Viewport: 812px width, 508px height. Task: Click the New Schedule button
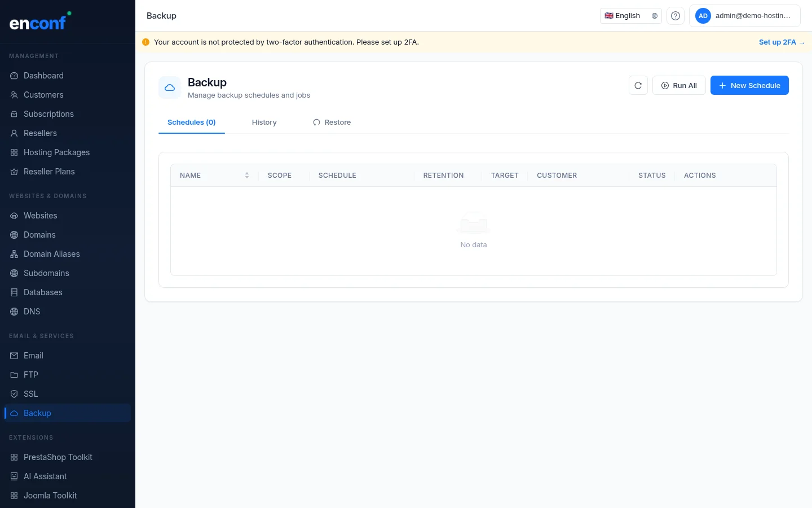749,86
